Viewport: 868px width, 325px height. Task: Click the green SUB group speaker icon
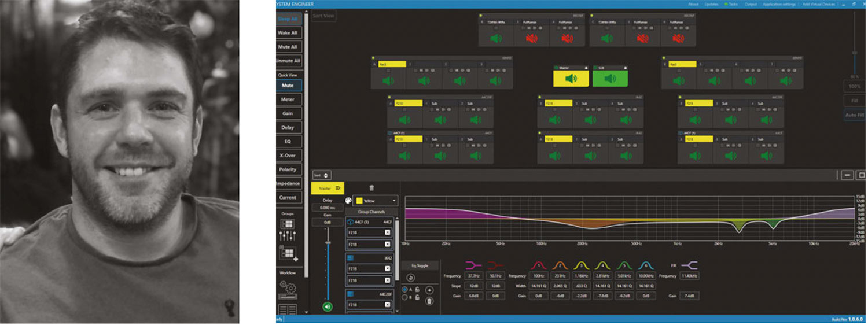pos(610,79)
